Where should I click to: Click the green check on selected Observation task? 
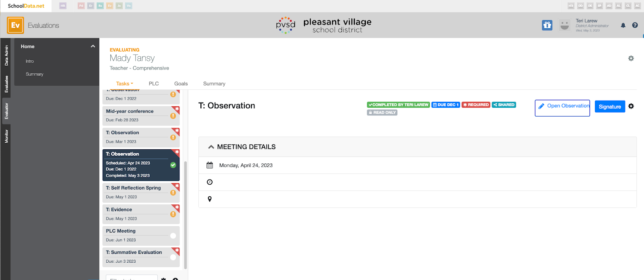(173, 165)
